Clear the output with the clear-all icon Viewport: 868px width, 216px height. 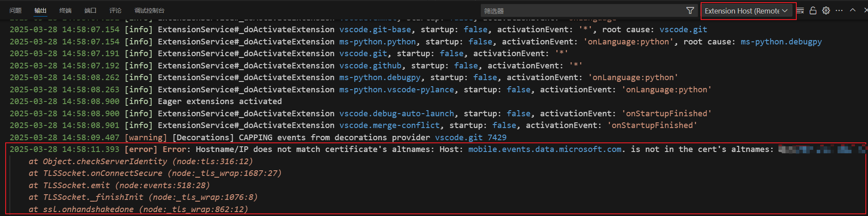pyautogui.click(x=801, y=10)
